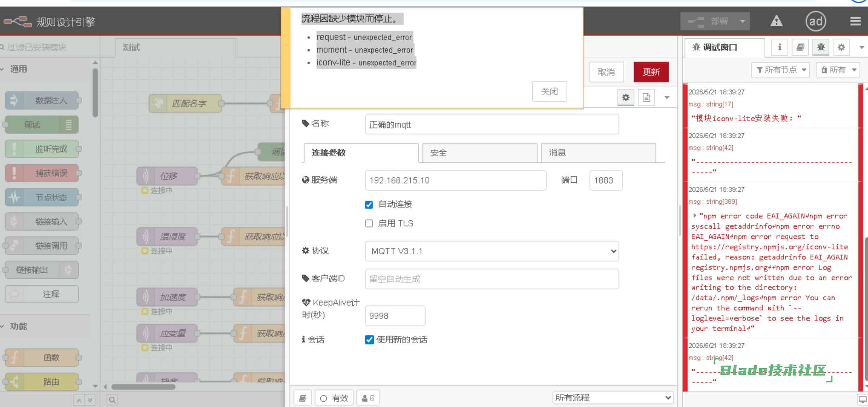Click the palette vertical scrollbar
This screenshot has height=407, width=868.
tap(95, 93)
